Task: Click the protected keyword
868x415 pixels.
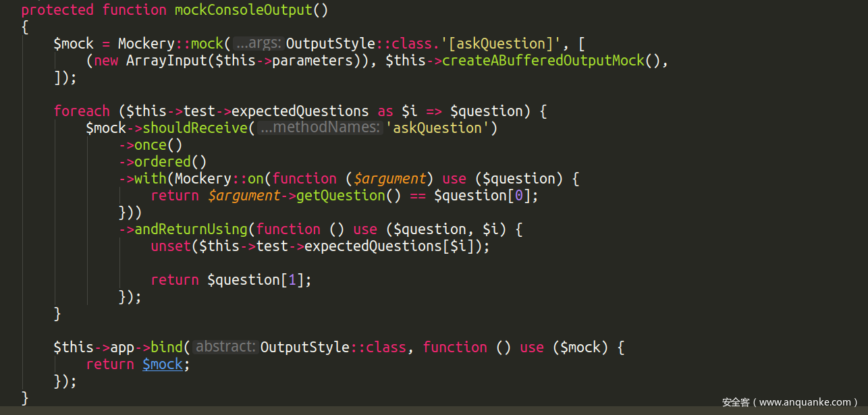Action: (x=57, y=10)
